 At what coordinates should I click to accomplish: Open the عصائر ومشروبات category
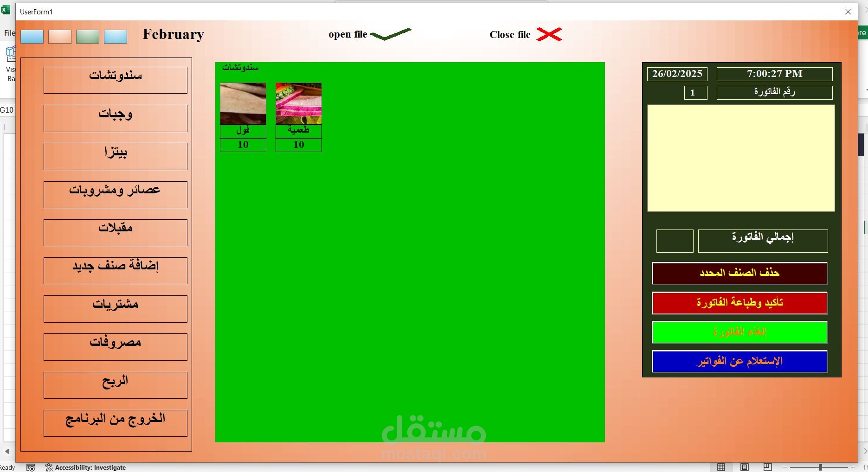point(116,194)
